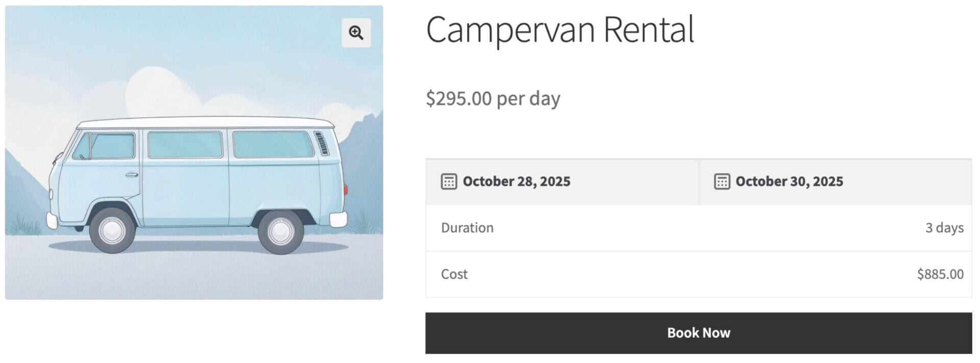Viewport: 980px width, 363px height.
Task: Open the October 28, 2025 start date picker
Action: 516,181
